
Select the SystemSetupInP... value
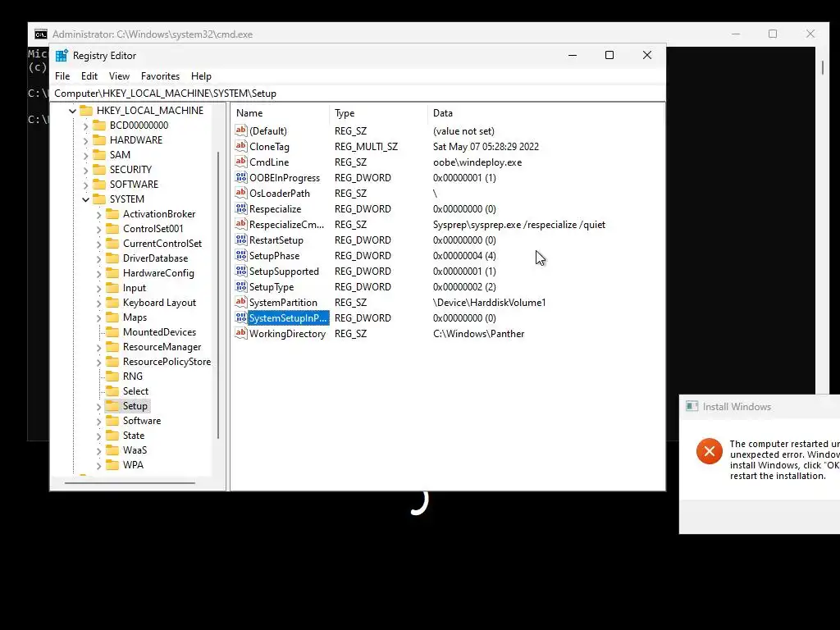[x=288, y=317]
